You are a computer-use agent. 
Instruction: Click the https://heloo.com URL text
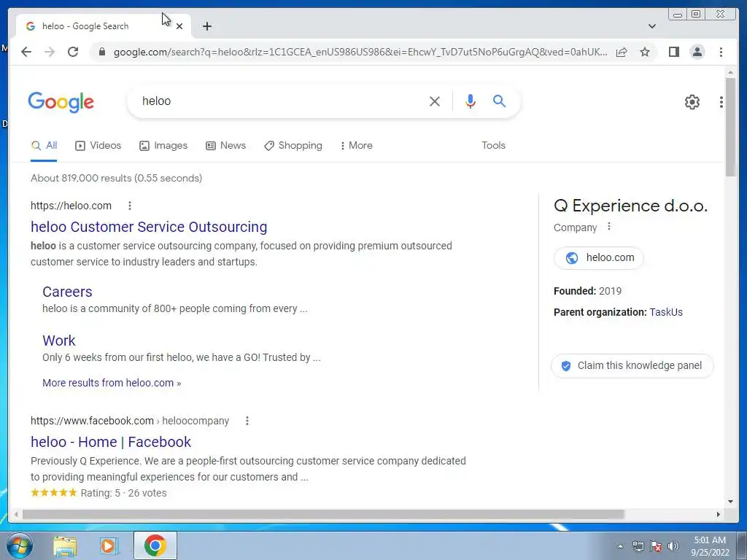coord(71,206)
